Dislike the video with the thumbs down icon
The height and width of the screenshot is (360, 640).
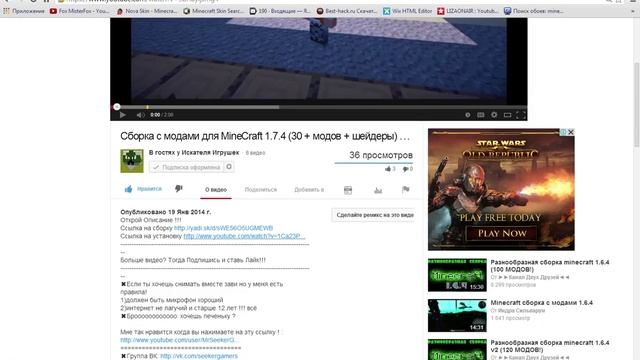click(179, 189)
